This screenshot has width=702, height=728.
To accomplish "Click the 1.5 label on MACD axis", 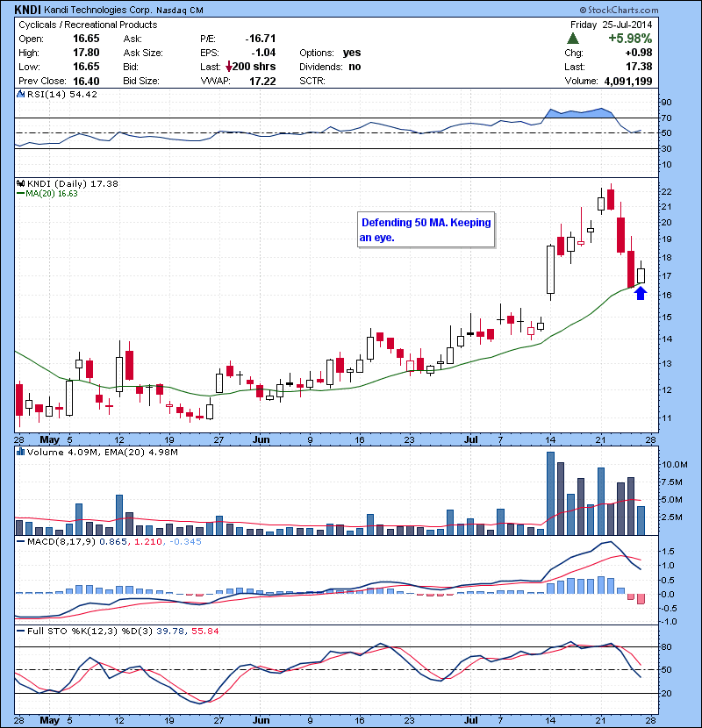I will 668,551.
